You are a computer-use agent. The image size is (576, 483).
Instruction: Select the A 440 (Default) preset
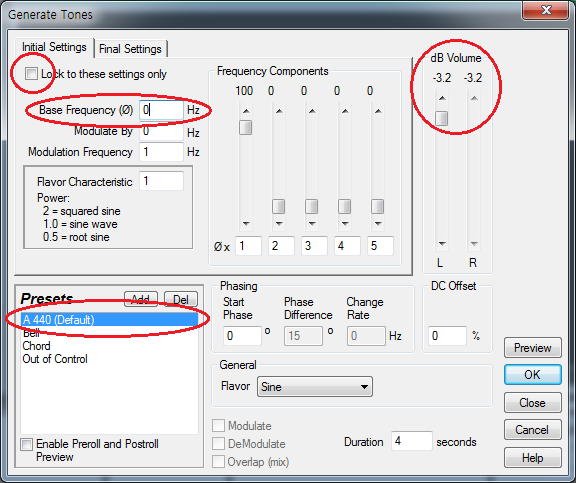click(109, 320)
